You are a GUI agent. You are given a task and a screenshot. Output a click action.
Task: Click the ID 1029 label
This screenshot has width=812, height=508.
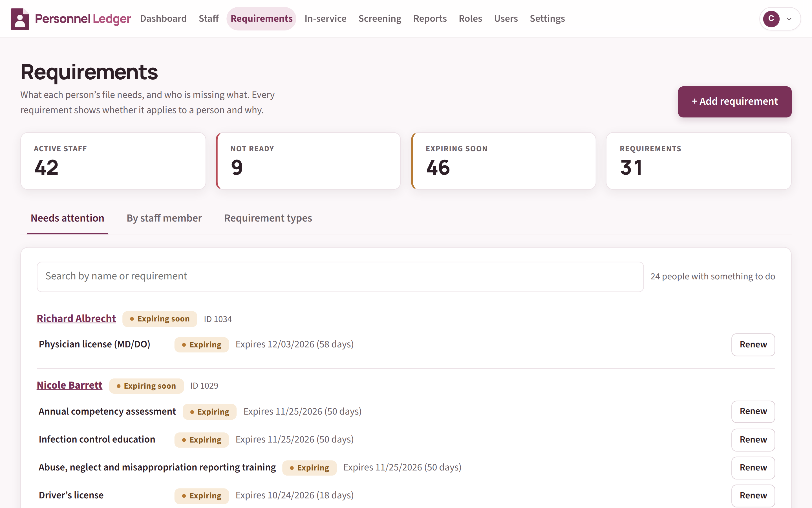[204, 386]
